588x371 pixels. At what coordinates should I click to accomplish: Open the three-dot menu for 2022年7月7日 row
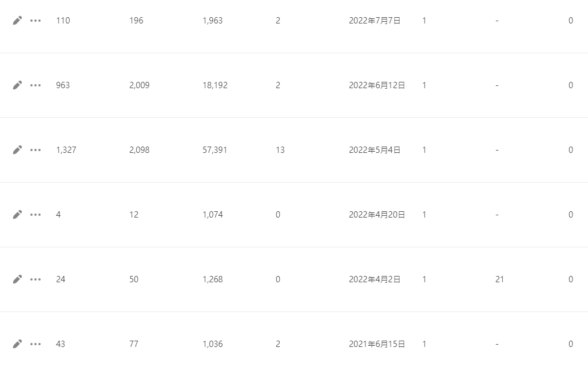point(35,21)
